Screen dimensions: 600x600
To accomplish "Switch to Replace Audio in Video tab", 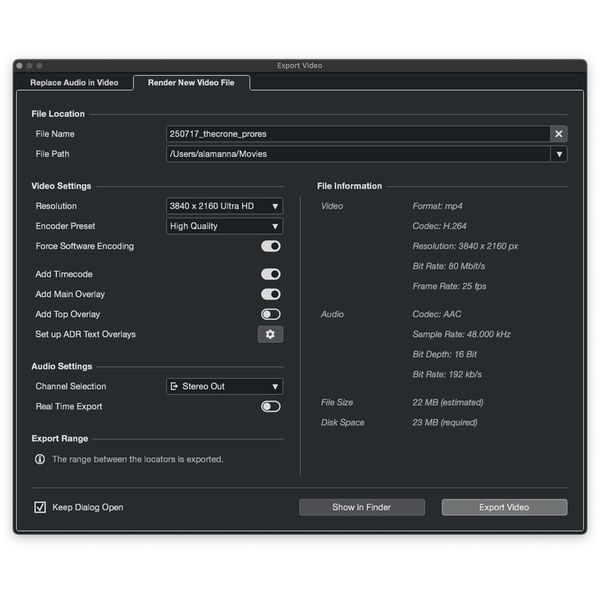I will (72, 82).
